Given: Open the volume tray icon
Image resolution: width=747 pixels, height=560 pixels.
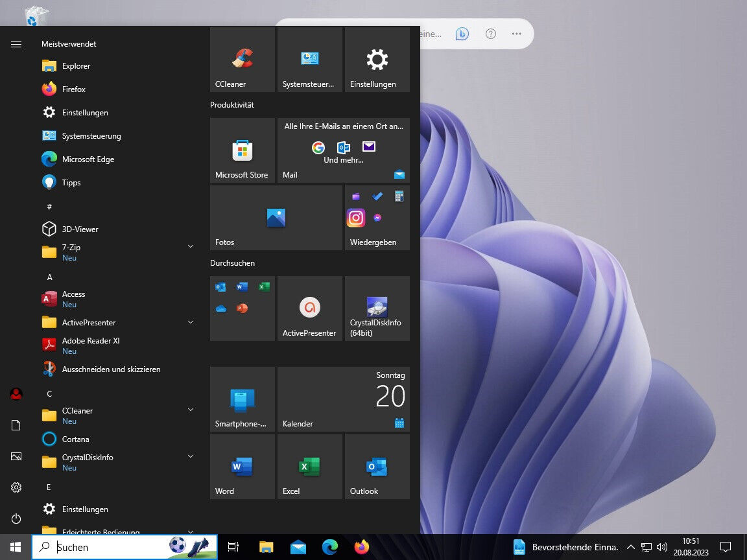Looking at the screenshot, I should [x=661, y=547].
